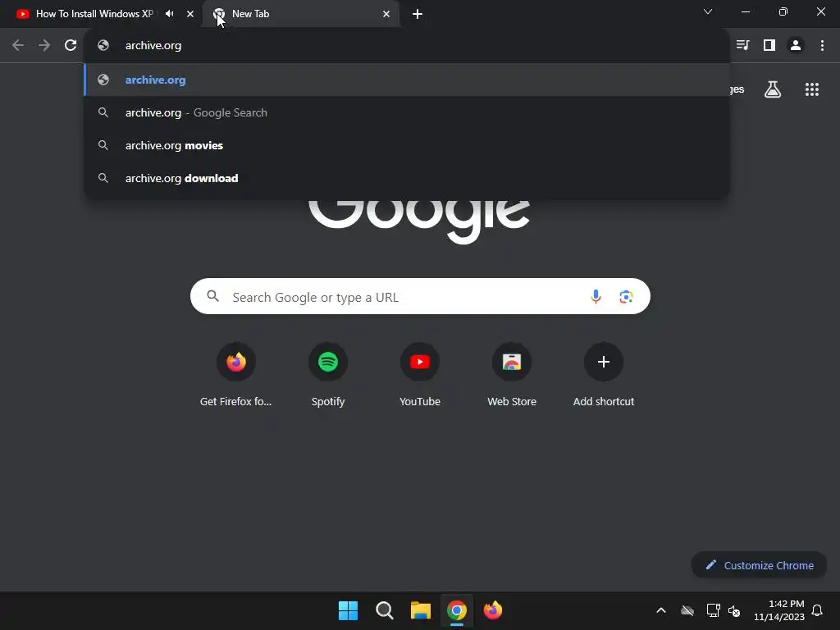
Task: Open the tab search dropdown arrow
Action: click(x=708, y=11)
